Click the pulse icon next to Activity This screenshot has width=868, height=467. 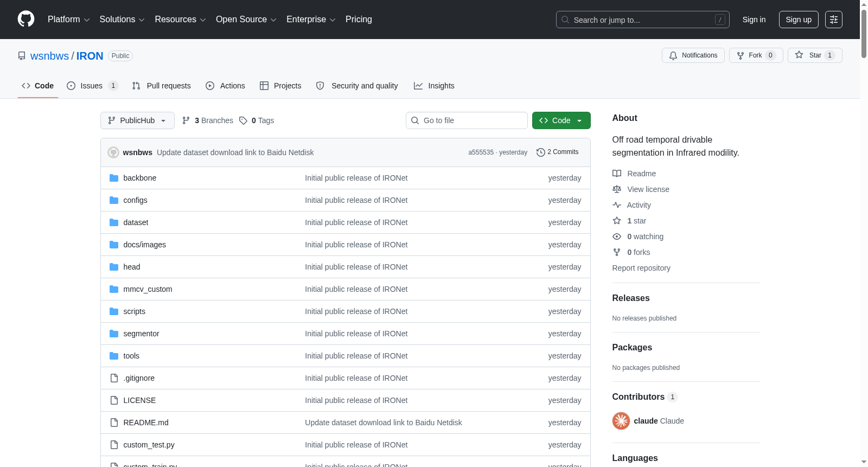pyautogui.click(x=617, y=205)
